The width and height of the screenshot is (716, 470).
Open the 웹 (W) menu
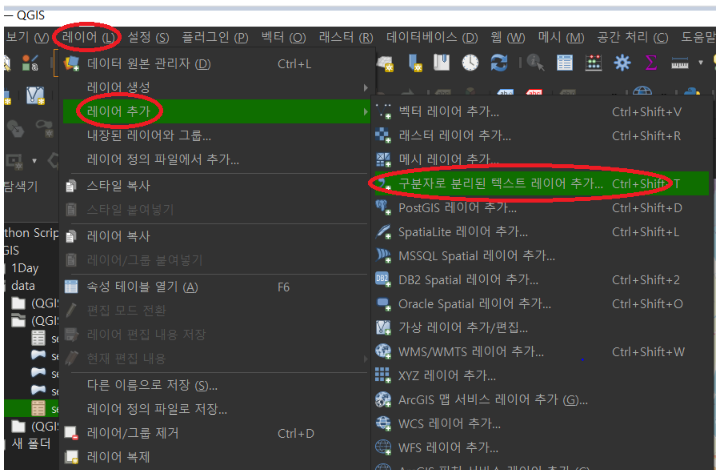tap(508, 37)
